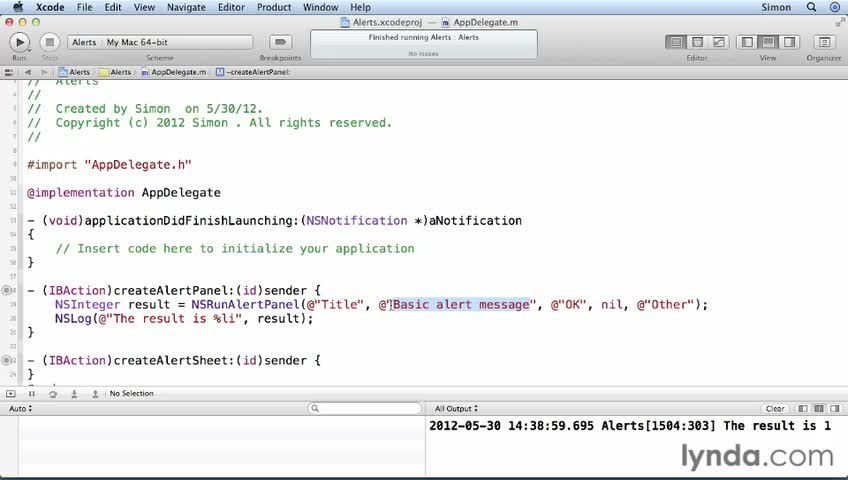Viewport: 848px width, 480px height.
Task: Click the applicationDidFinishLaunching method name
Action: [x=188, y=221]
